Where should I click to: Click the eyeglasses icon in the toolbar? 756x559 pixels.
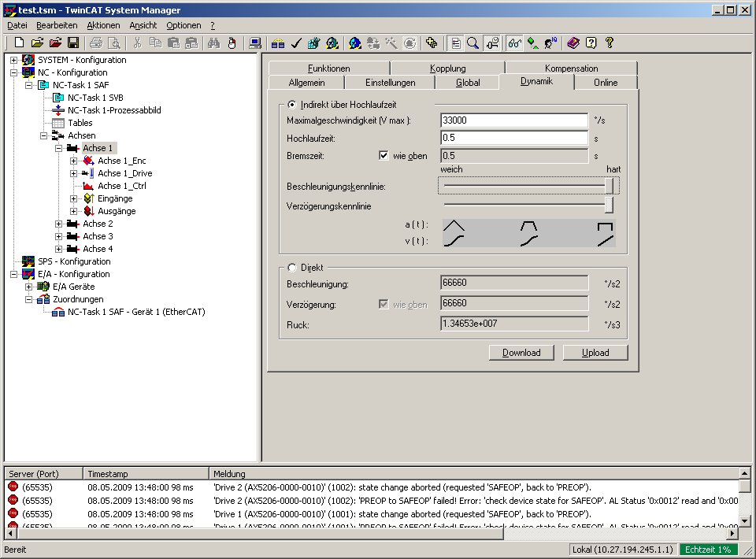point(514,43)
